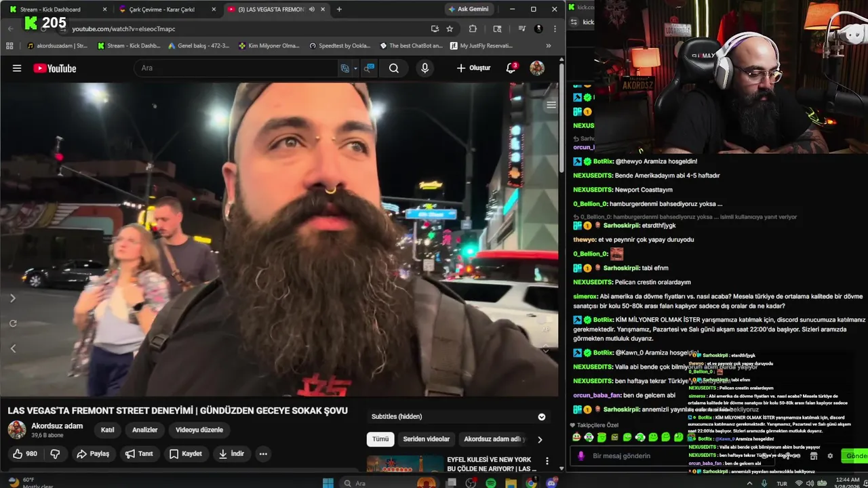The height and width of the screenshot is (488, 868).
Task: Click the YouTube search field Ara
Action: click(x=237, y=68)
